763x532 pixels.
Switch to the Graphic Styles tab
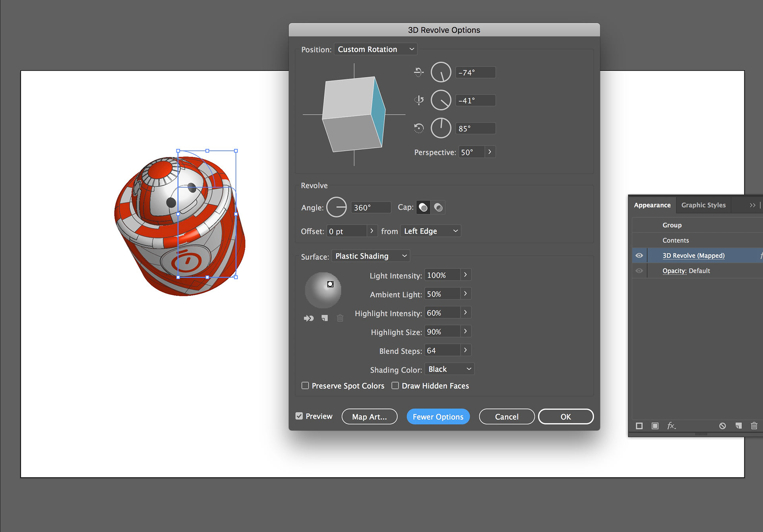tap(703, 205)
